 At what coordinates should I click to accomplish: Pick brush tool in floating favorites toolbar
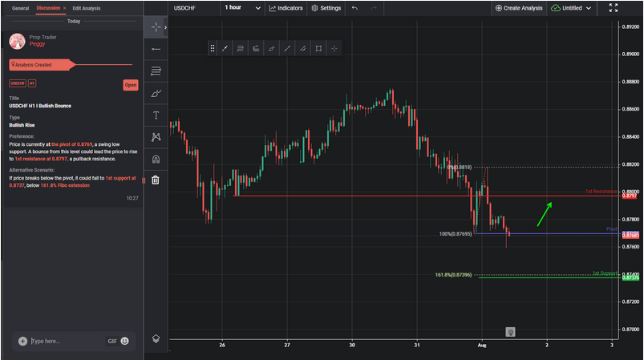click(272, 48)
